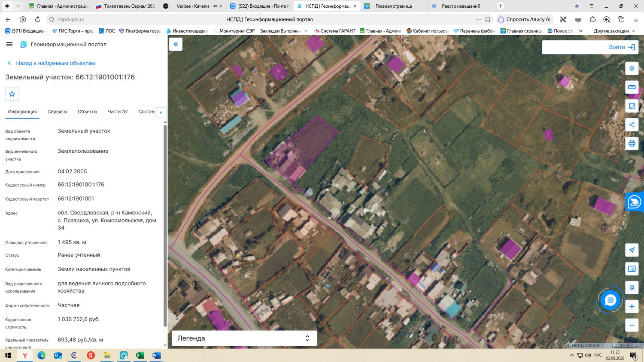644x362 pixels.
Task: Locate my position on the map
Action: pos(632,250)
